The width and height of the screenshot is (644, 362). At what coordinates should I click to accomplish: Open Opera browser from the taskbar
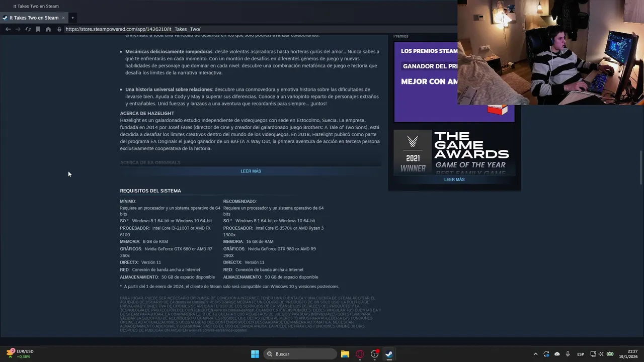[360, 354]
